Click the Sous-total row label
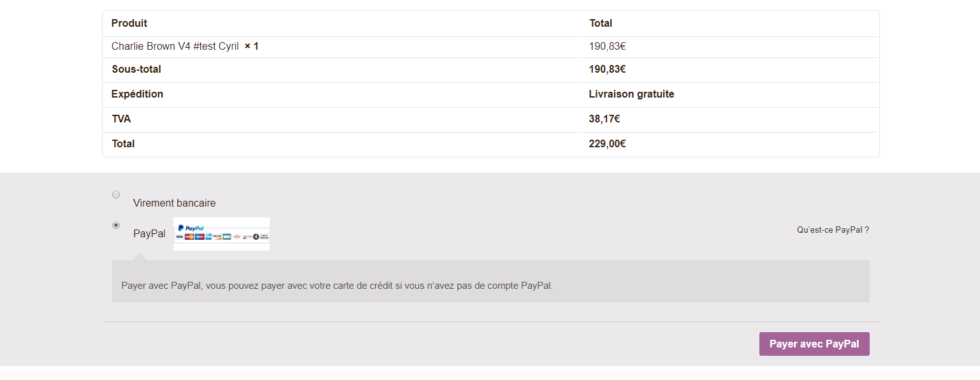Image resolution: width=980 pixels, height=380 pixels. point(136,69)
